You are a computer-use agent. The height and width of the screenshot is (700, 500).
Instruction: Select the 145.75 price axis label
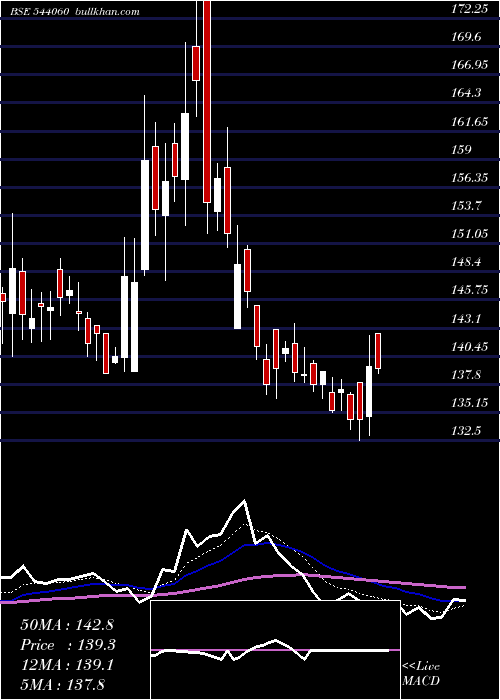pos(469,291)
